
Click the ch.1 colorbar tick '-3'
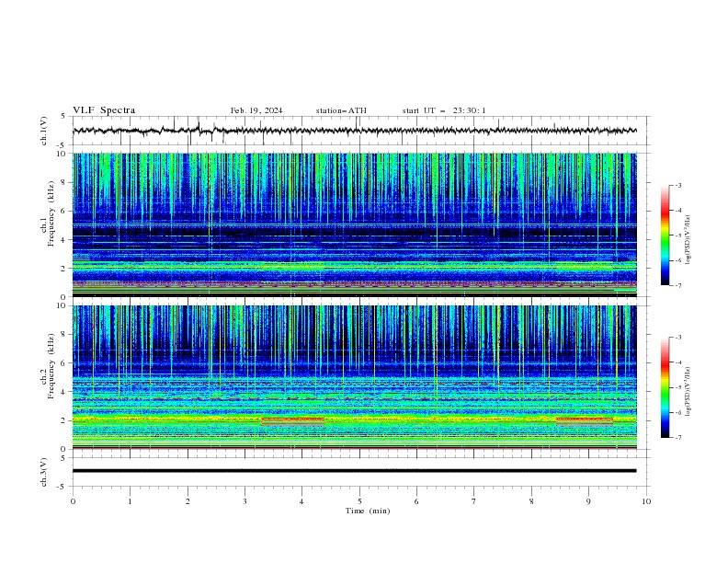click(x=678, y=185)
